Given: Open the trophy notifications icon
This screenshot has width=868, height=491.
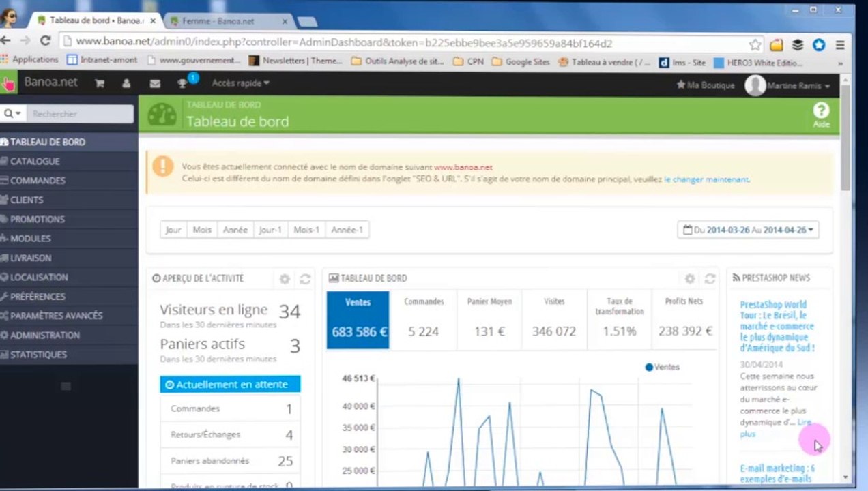Looking at the screenshot, I should [182, 83].
